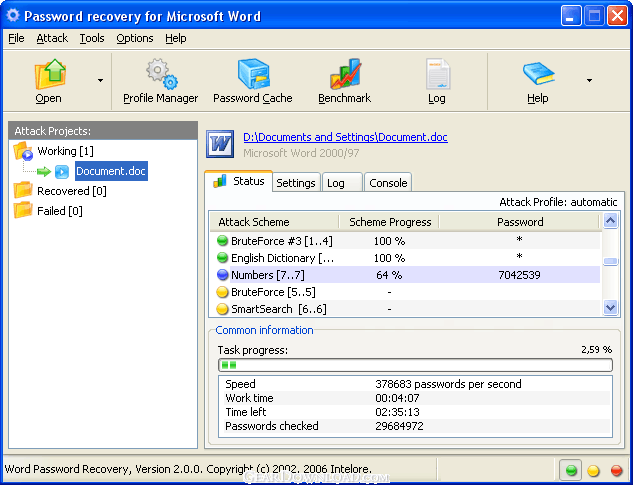The image size is (633, 485).
Task: Click the version text in status bar
Action: (188, 469)
